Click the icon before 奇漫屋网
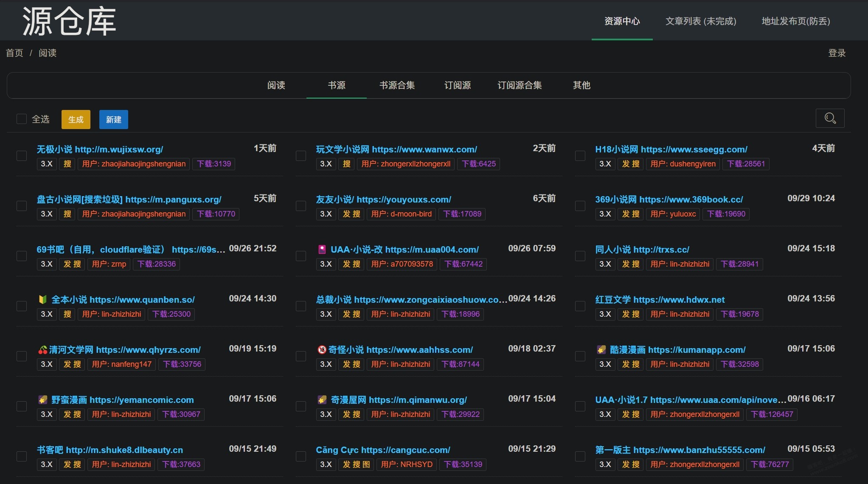 pos(322,400)
